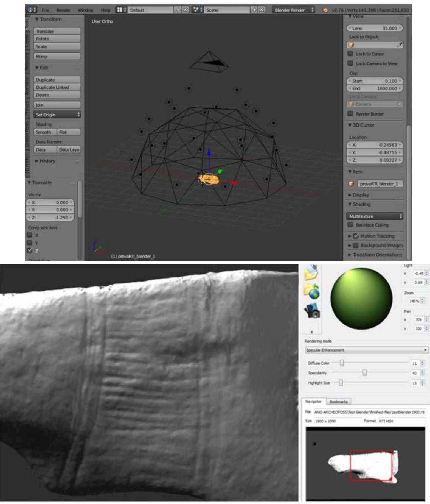Open the File menu

click(45, 10)
